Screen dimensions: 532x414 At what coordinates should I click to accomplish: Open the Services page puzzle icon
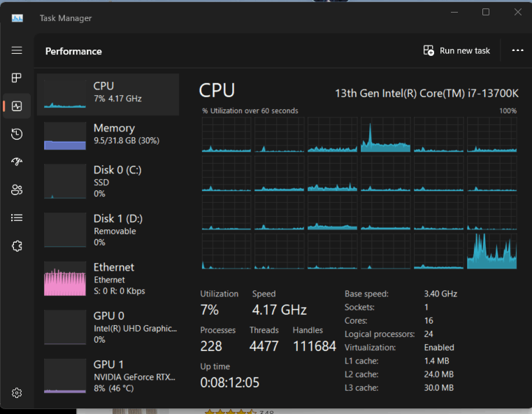click(x=17, y=245)
